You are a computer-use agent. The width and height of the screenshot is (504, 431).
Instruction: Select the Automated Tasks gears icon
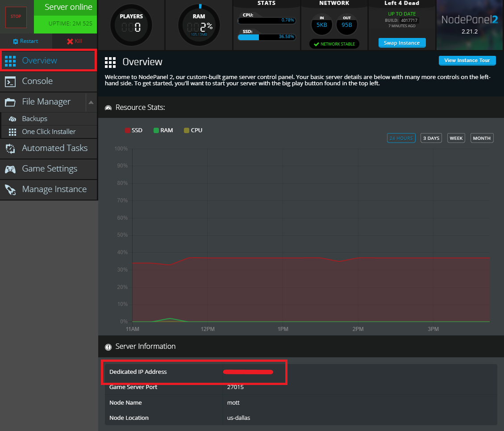tap(10, 148)
